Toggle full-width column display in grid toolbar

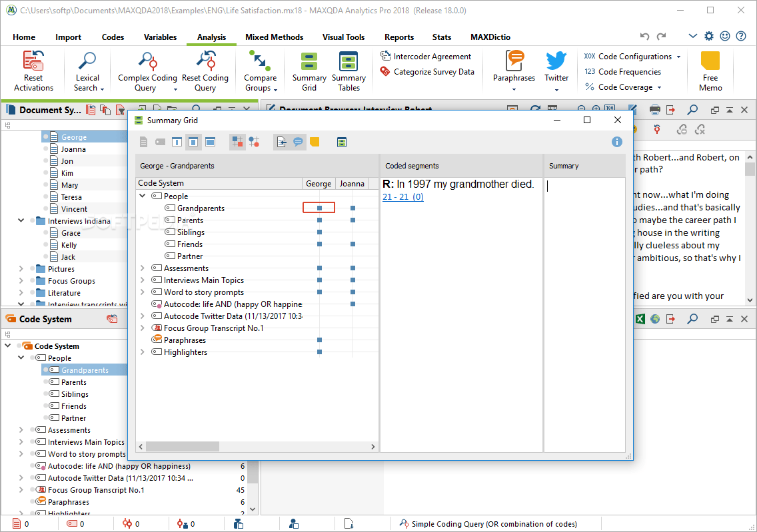[x=210, y=142]
